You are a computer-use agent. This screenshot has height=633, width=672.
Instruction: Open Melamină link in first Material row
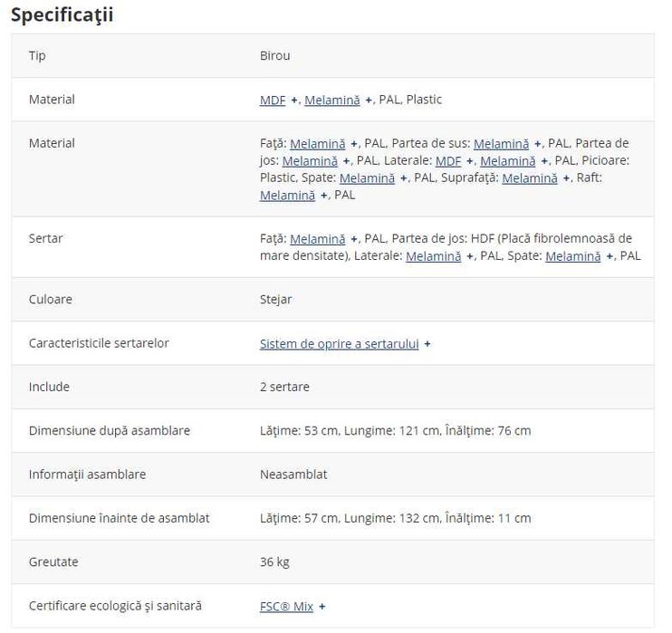pos(332,100)
